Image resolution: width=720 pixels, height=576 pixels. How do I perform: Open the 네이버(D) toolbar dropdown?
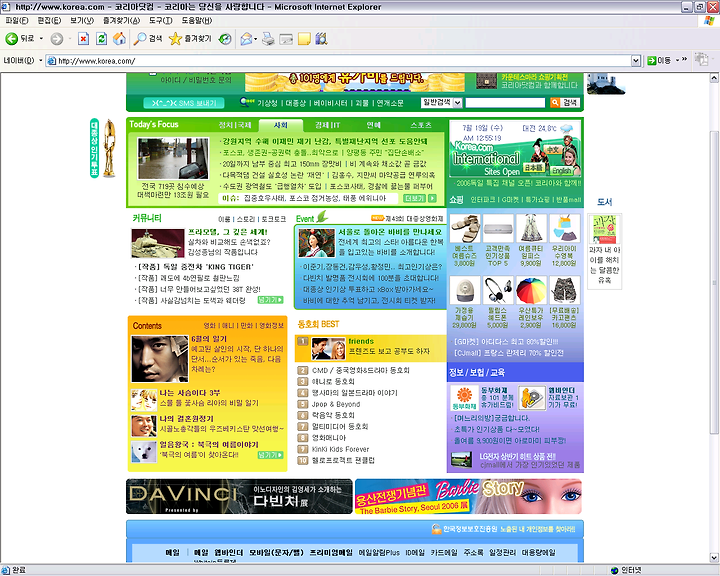40,61
